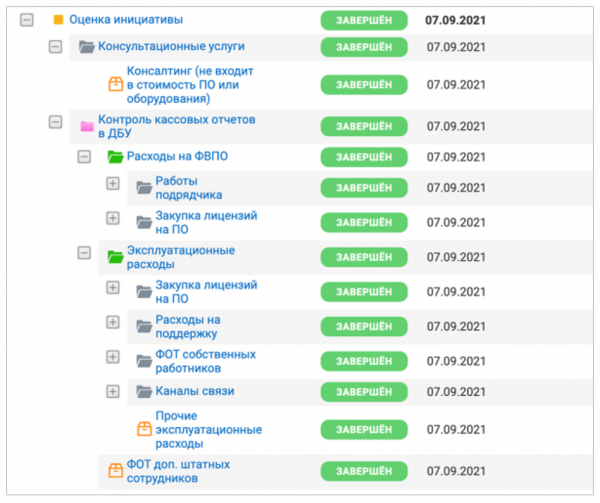The height and width of the screenshot is (503, 600).
Task: Click the green folder icon of Эксплуатационные расходы
Action: [114, 256]
